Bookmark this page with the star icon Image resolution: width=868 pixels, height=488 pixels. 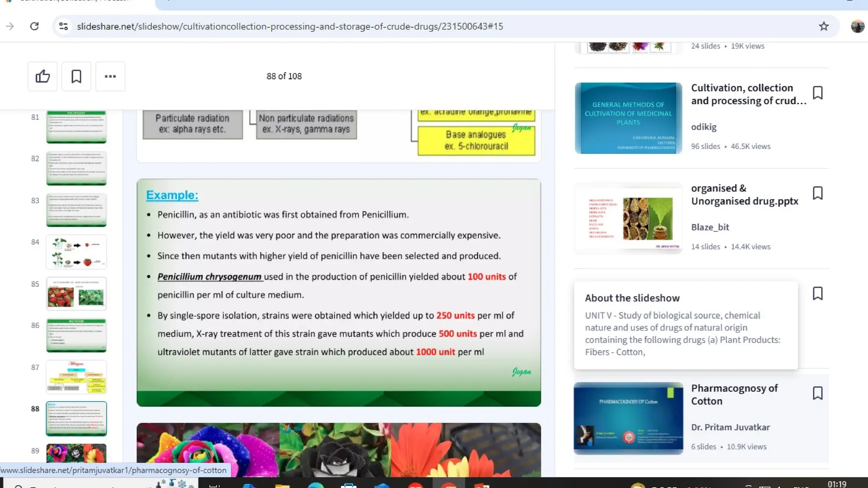(x=823, y=26)
